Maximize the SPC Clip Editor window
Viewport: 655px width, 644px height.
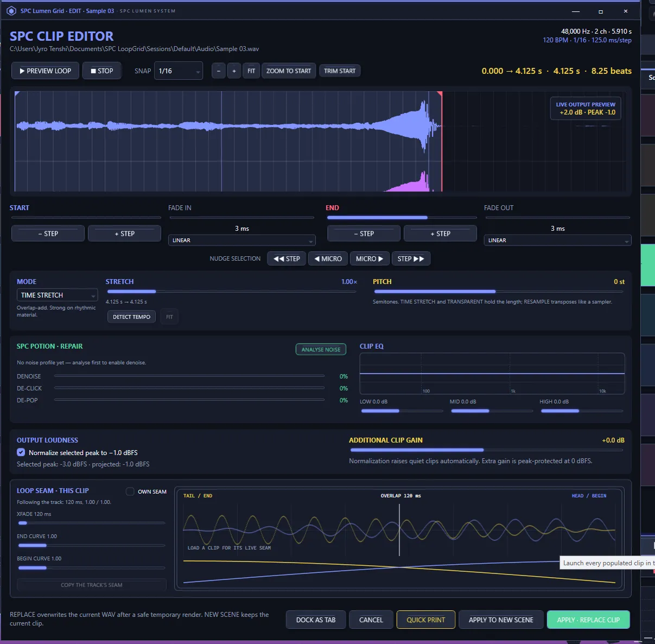pyautogui.click(x=601, y=11)
